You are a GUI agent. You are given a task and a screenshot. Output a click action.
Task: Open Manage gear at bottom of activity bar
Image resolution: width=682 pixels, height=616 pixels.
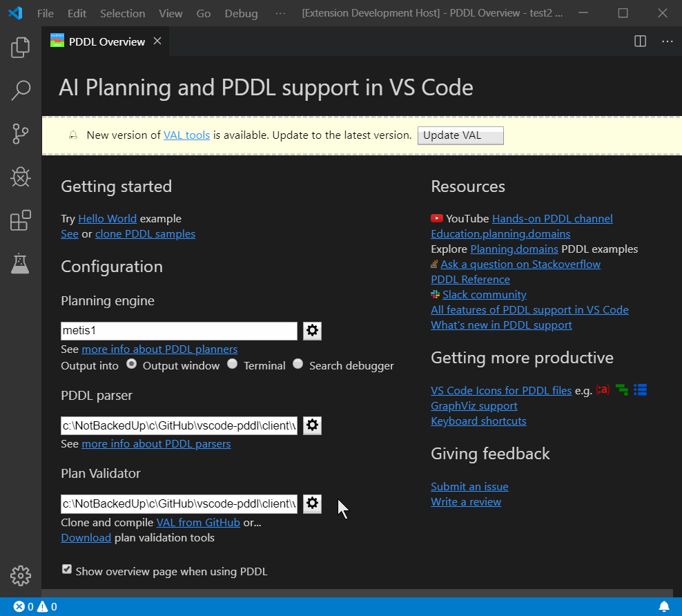coord(21,575)
